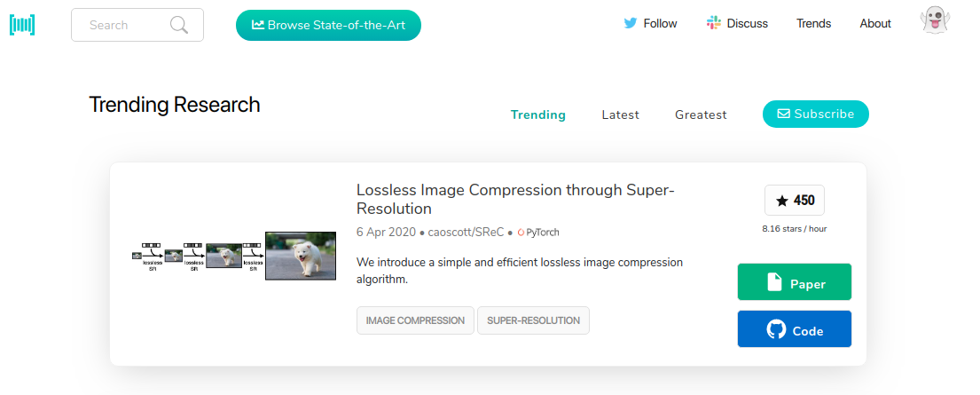Open Browse State-of-the-Art

pos(328,25)
